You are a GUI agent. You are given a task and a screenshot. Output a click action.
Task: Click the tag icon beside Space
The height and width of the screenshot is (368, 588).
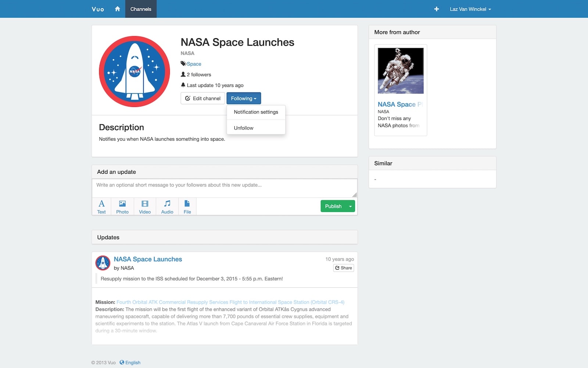(x=183, y=64)
